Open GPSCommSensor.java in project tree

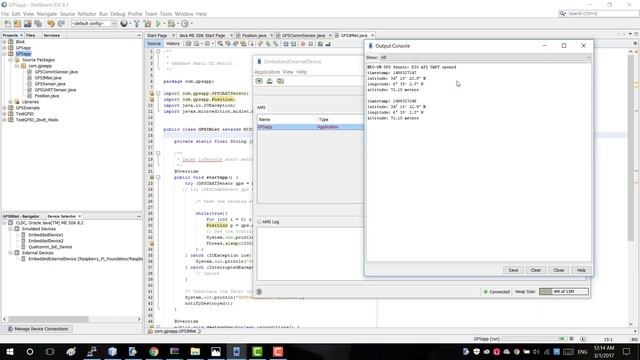pyautogui.click(x=56, y=72)
